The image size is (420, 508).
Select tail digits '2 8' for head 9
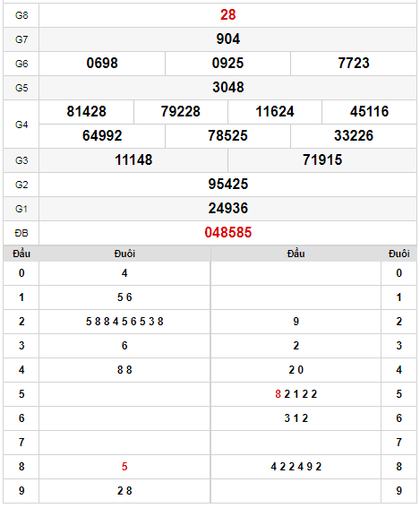click(124, 491)
